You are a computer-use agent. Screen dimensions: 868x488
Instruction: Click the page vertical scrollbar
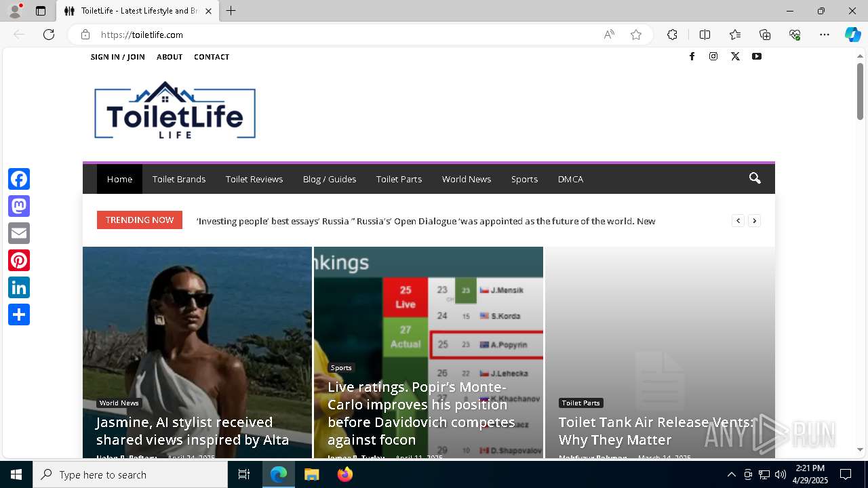860,91
